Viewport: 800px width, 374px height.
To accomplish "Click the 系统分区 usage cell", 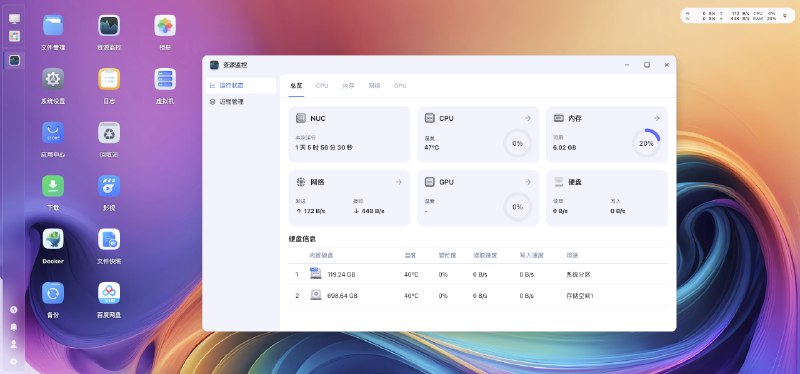I will click(578, 275).
